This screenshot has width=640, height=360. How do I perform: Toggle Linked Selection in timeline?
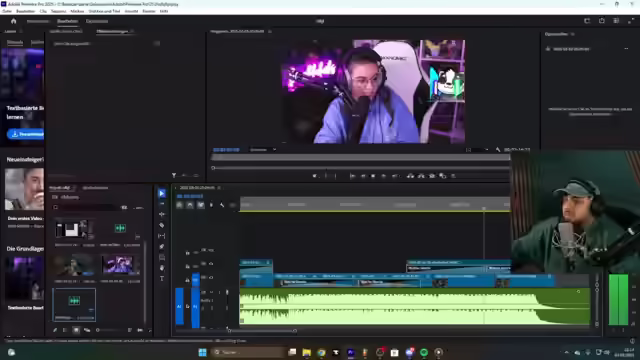click(200, 205)
